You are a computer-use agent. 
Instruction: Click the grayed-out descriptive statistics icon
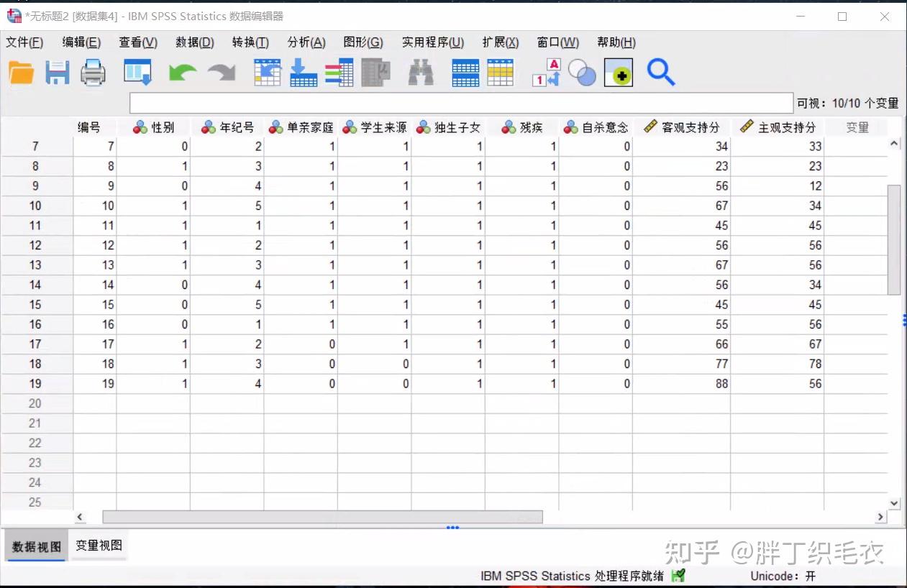tap(375, 73)
